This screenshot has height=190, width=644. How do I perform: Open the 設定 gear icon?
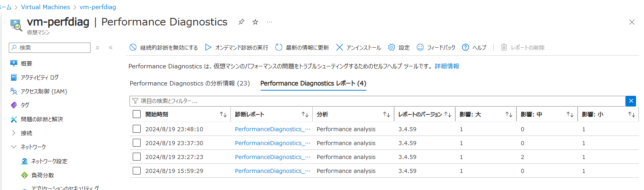point(392,47)
